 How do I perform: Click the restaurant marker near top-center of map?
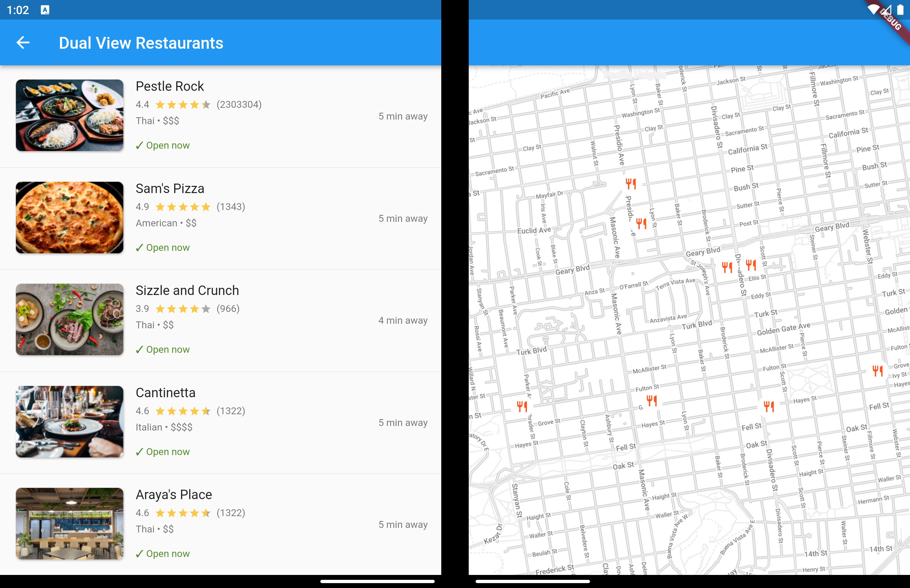630,184
